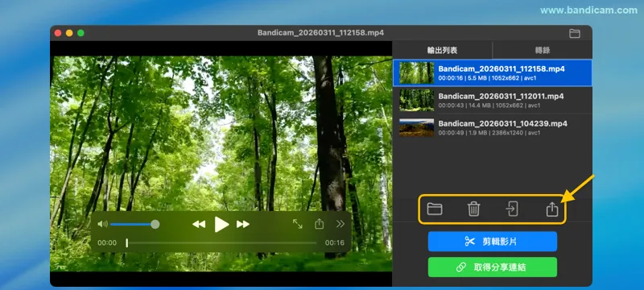Screen dimensions: 644x290
Task: Play the video
Action: coord(221,224)
